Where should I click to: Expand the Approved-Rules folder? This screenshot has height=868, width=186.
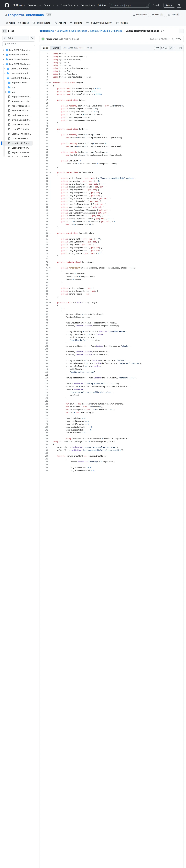tap(6, 83)
